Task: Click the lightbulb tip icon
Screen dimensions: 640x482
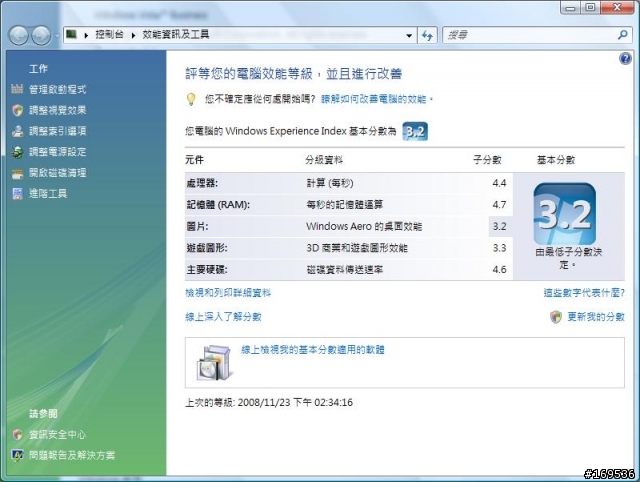Action: tap(191, 99)
